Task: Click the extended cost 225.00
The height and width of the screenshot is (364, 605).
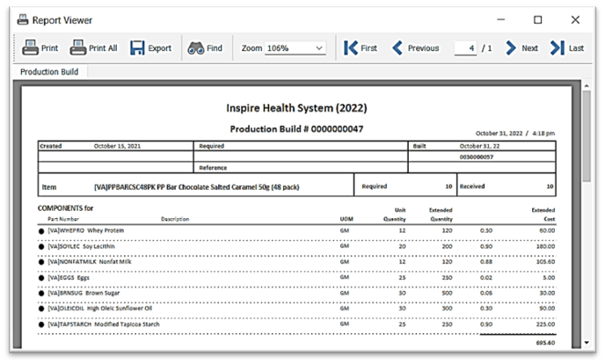Action: (x=545, y=324)
